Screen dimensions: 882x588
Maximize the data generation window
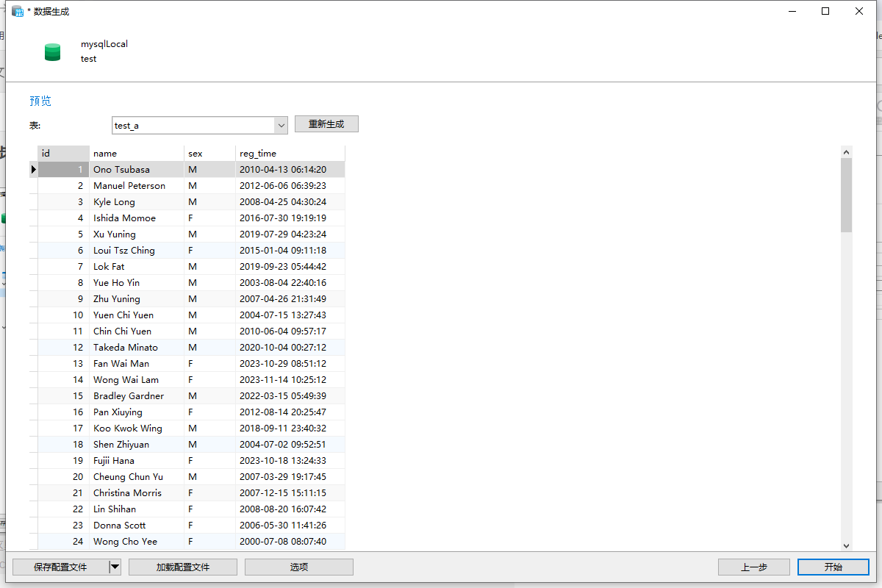pyautogui.click(x=825, y=11)
